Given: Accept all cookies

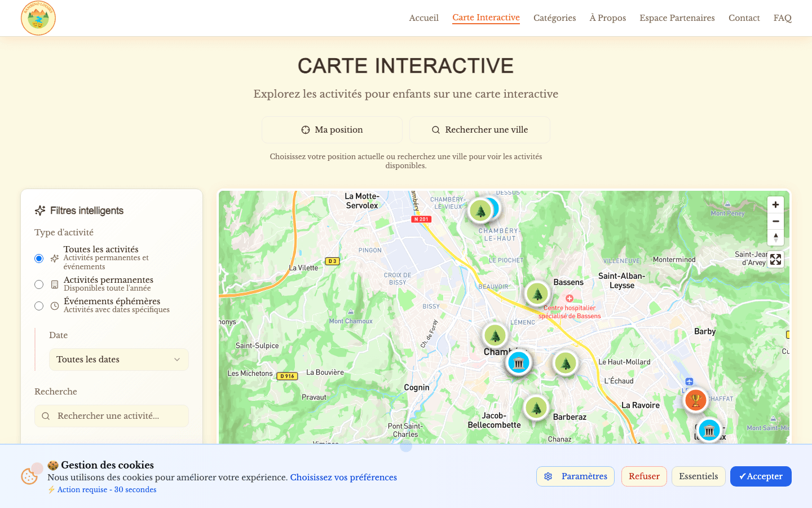Looking at the screenshot, I should 761,476.
